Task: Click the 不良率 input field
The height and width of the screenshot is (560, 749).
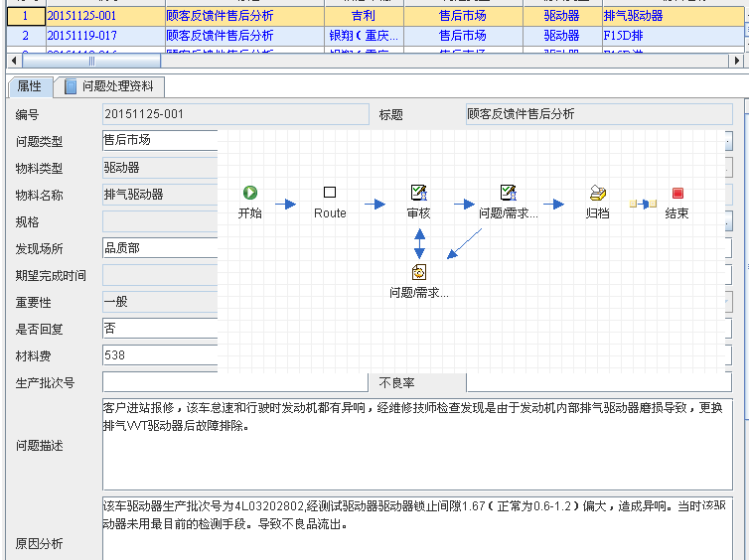Action: point(599,382)
